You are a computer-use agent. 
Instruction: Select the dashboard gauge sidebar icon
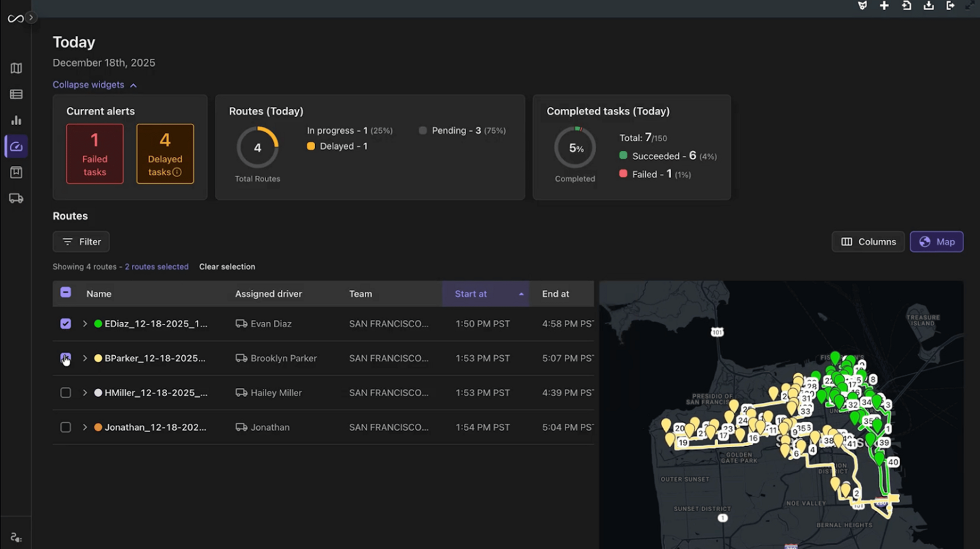pyautogui.click(x=16, y=146)
